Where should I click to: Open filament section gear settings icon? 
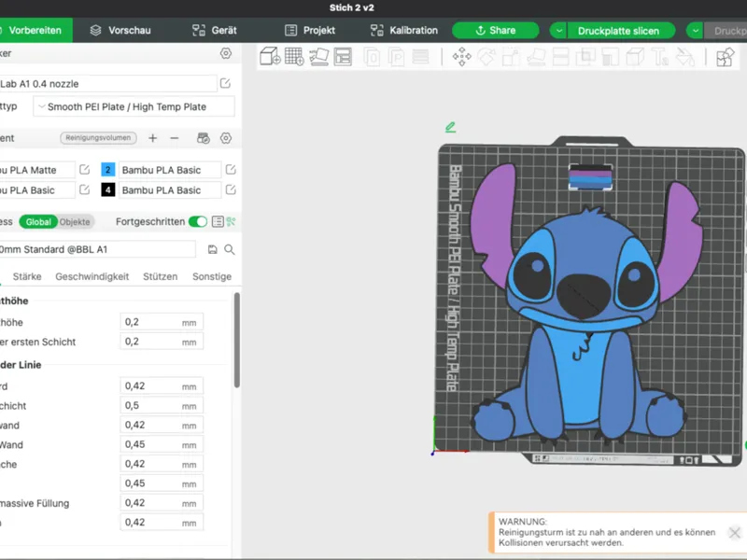click(226, 138)
